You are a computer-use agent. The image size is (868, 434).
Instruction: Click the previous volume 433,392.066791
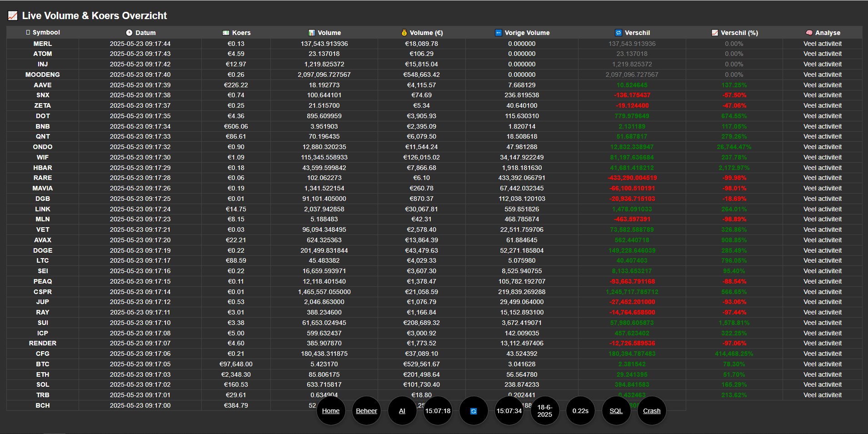(522, 178)
